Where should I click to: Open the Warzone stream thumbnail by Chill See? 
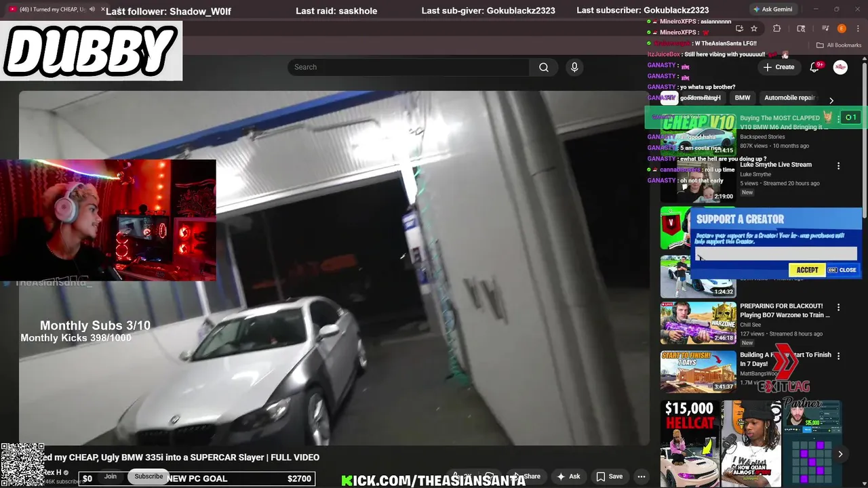tap(698, 323)
